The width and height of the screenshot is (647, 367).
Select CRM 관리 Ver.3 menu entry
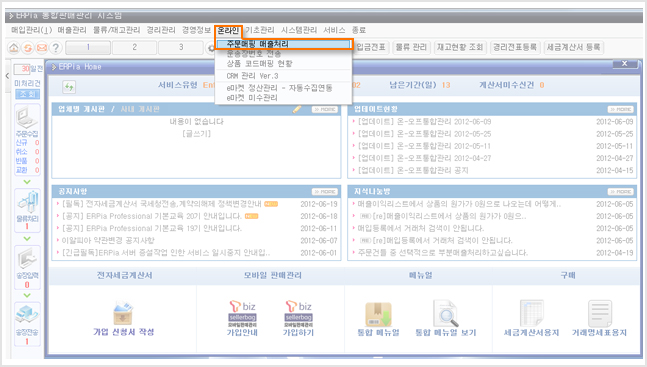point(253,76)
